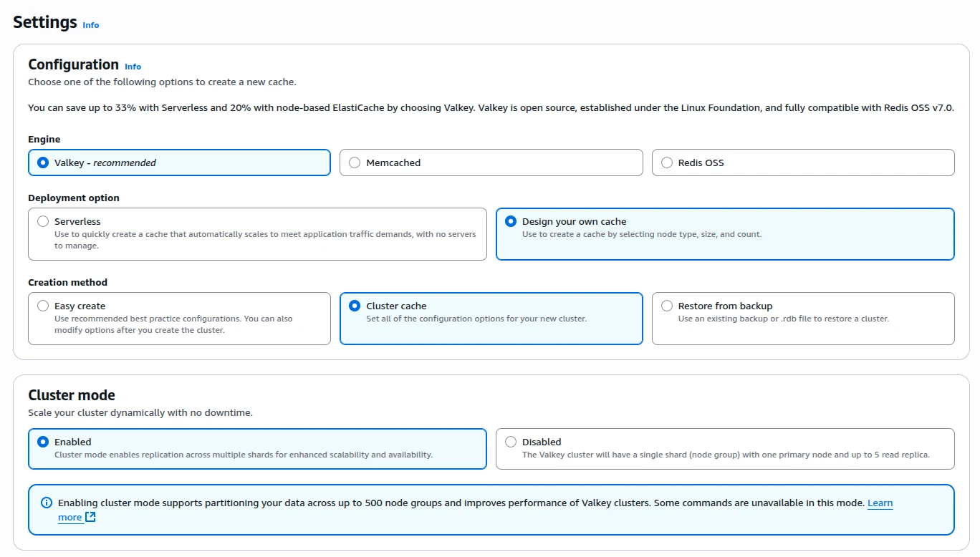
Task: Click the "Deployment option" field label
Action: pos(74,198)
